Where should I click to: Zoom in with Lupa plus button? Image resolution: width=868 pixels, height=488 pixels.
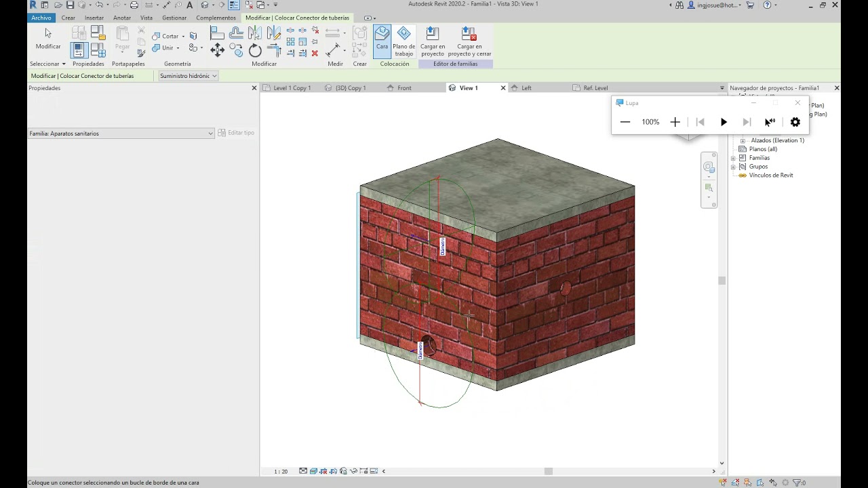(x=675, y=122)
